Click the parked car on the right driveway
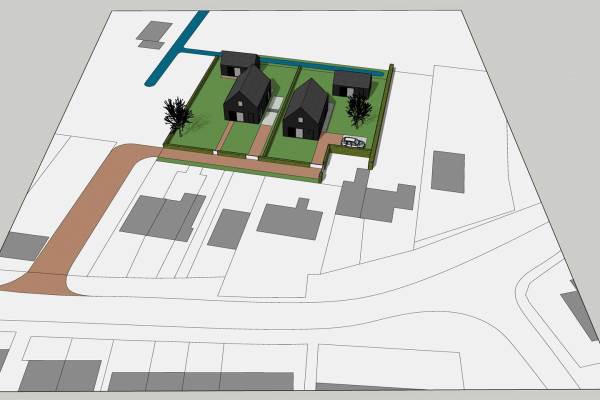Screen dimensions: 600x400 click(352, 140)
